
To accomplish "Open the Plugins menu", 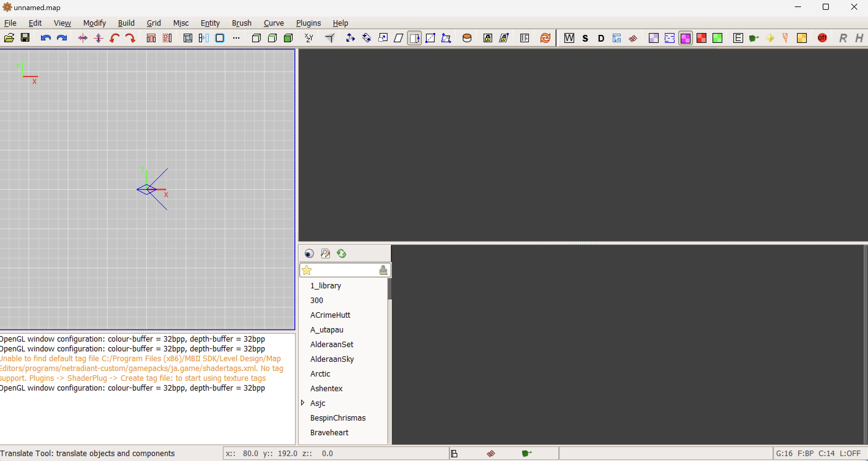I will (x=308, y=23).
